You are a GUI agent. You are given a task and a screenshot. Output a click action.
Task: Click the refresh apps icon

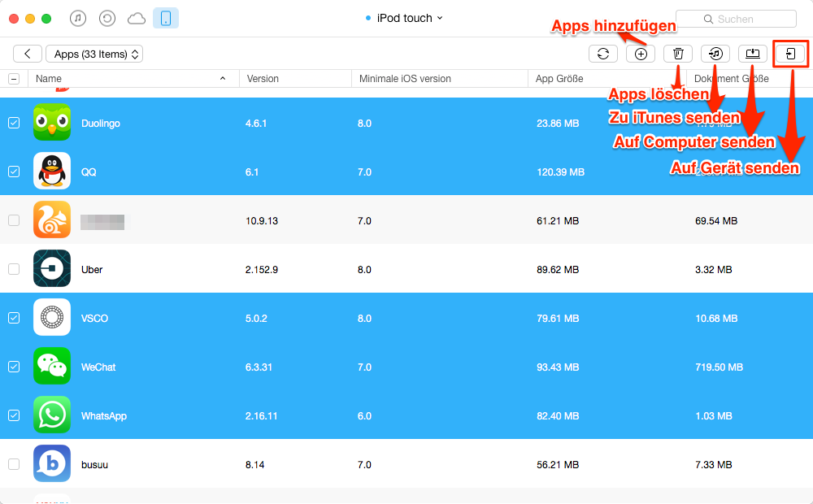[603, 54]
